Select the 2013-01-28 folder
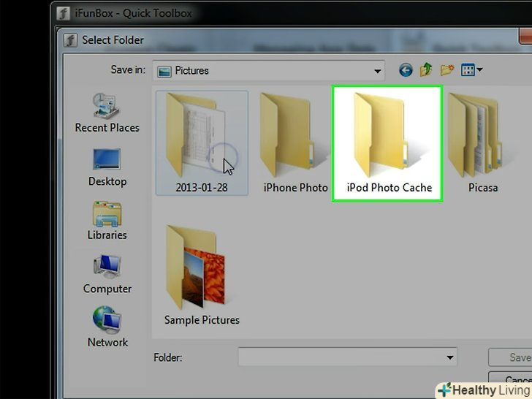This screenshot has height=399, width=532. (x=202, y=142)
